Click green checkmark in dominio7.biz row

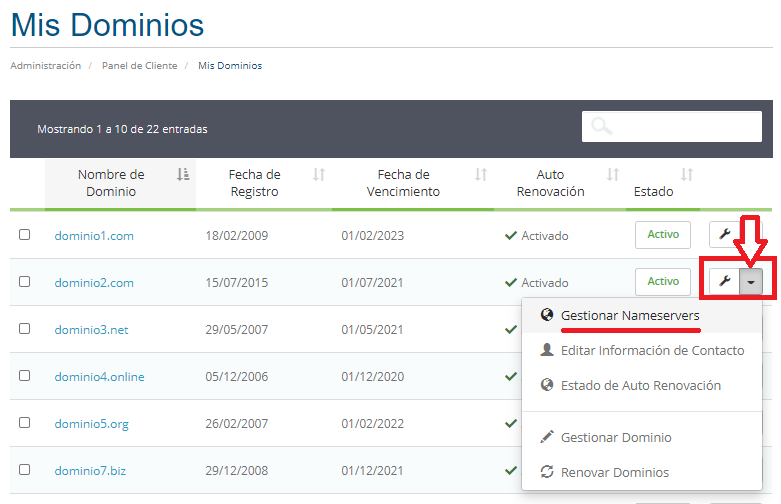(511, 470)
